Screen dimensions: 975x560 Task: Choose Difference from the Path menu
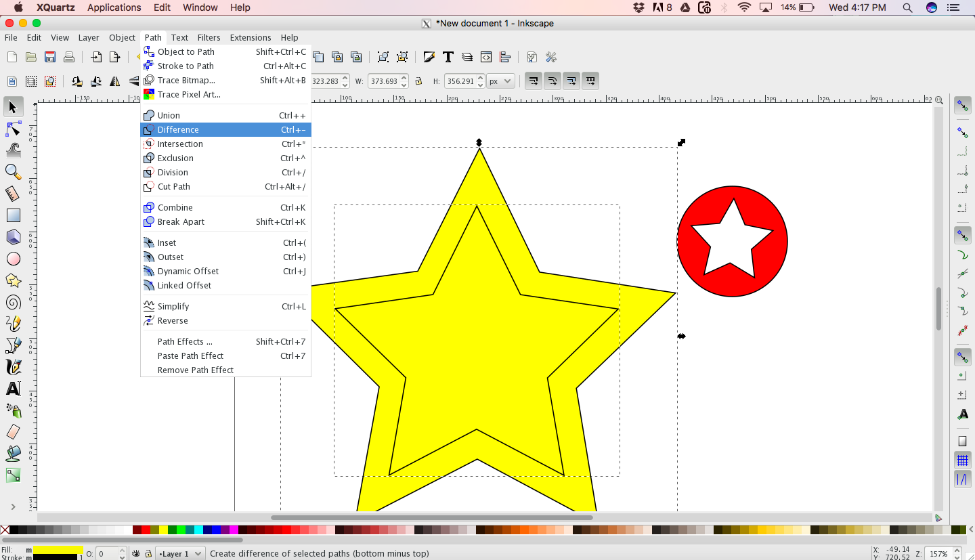[x=225, y=129]
